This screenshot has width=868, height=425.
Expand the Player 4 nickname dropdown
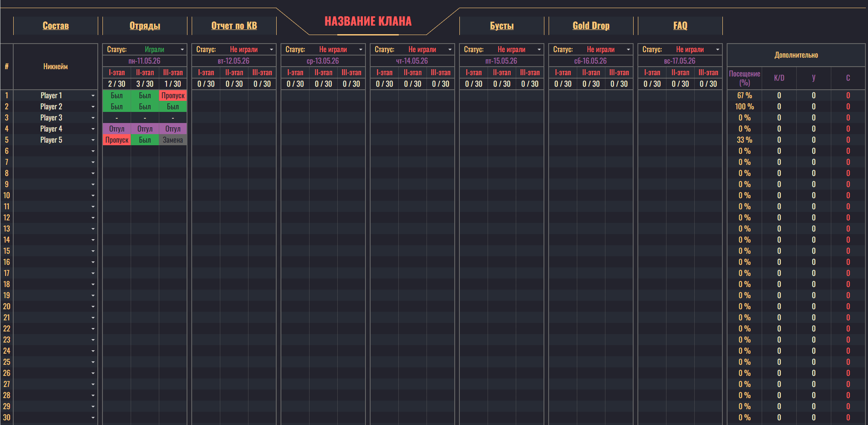(x=93, y=129)
